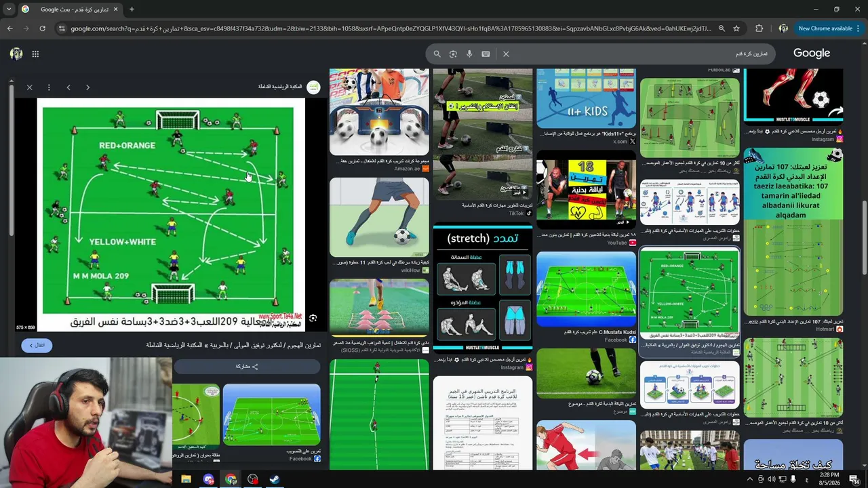This screenshot has width=868, height=488.
Task: Open Steam from the taskbar
Action: tap(275, 479)
